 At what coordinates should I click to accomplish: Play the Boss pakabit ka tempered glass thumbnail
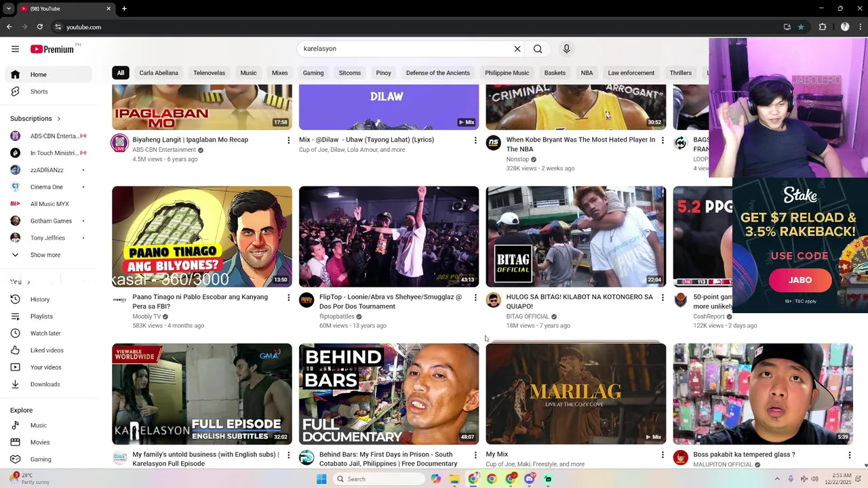tap(763, 394)
